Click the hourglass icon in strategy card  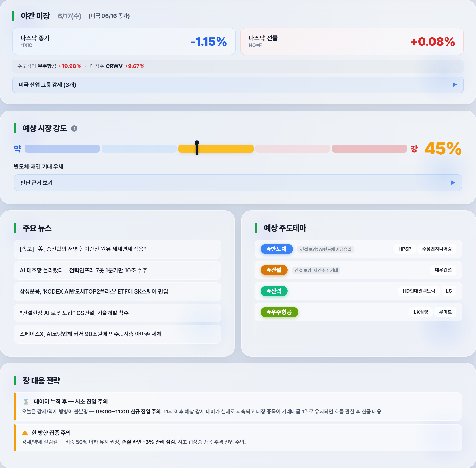[26, 402]
